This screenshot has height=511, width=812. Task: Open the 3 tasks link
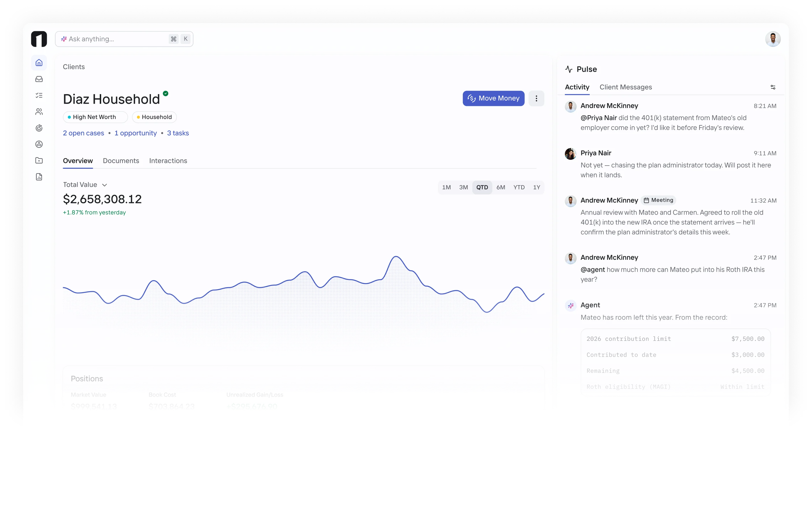[x=178, y=133]
